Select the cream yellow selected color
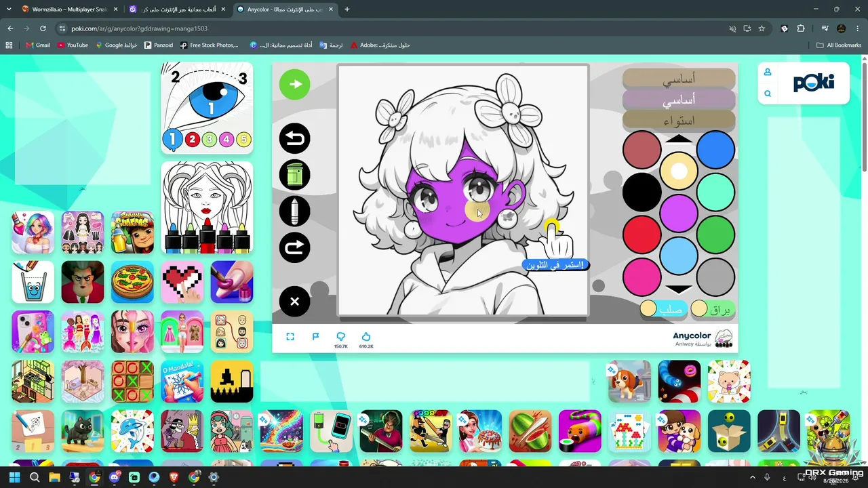The height and width of the screenshot is (488, 868). coord(679,171)
